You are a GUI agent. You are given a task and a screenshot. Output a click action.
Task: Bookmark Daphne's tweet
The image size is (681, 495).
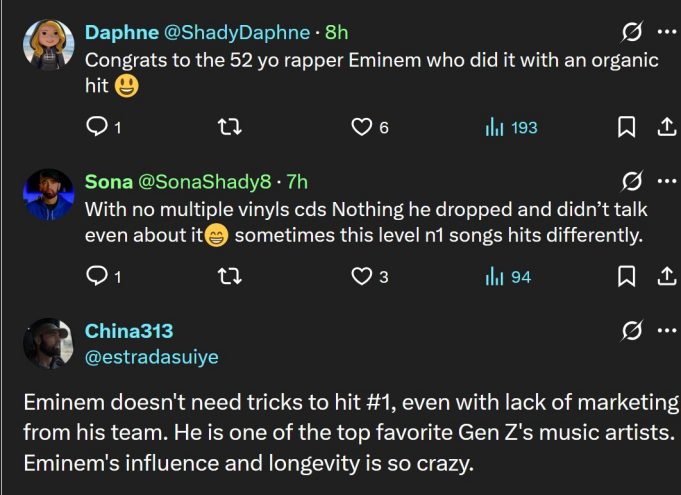click(626, 127)
